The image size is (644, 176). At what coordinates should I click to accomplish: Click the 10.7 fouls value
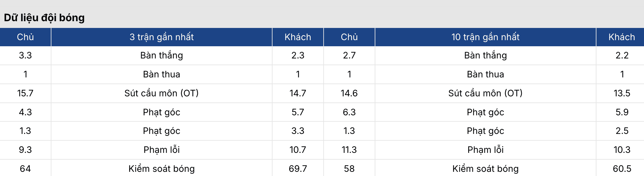298,150
